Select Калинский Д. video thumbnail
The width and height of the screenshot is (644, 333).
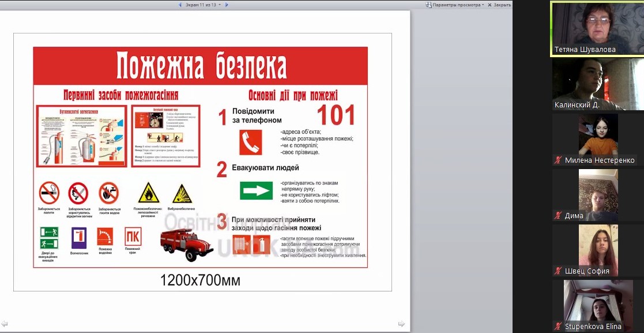click(597, 84)
